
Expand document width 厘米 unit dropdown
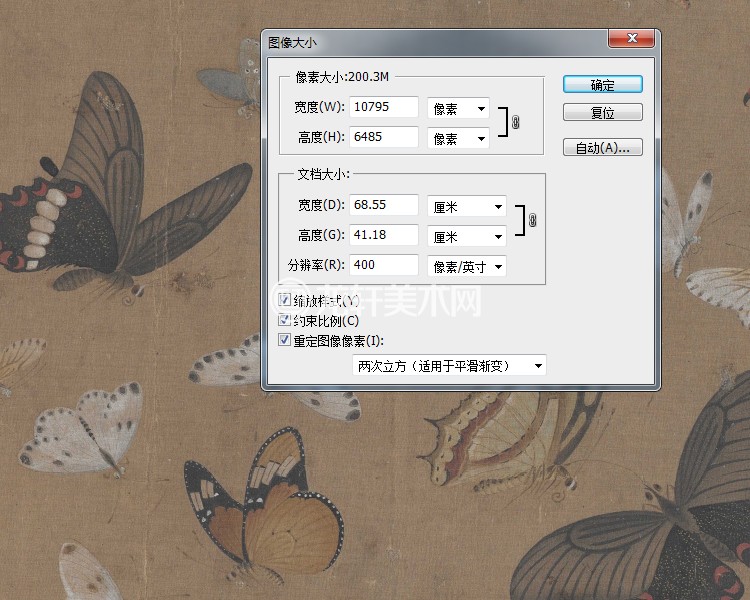tap(466, 206)
